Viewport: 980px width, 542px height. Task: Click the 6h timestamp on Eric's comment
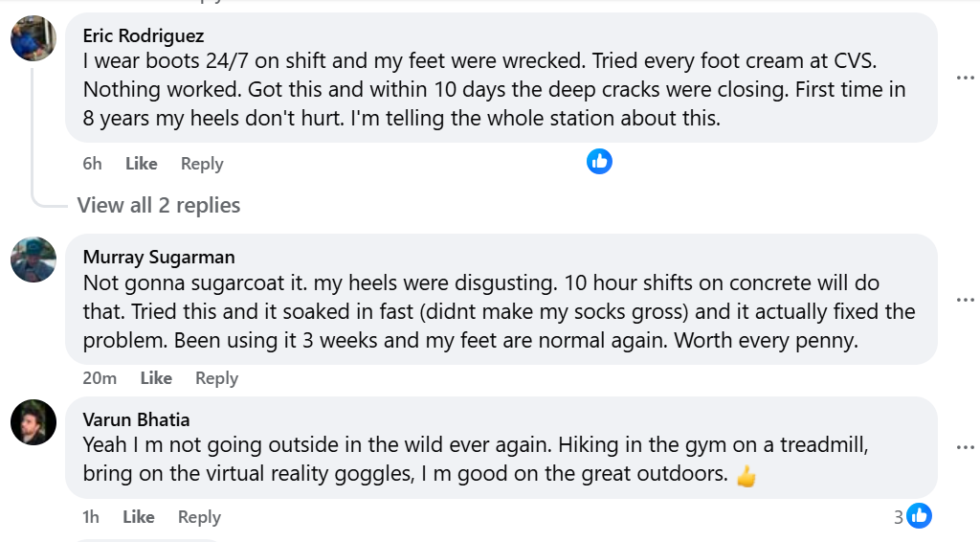pos(92,164)
